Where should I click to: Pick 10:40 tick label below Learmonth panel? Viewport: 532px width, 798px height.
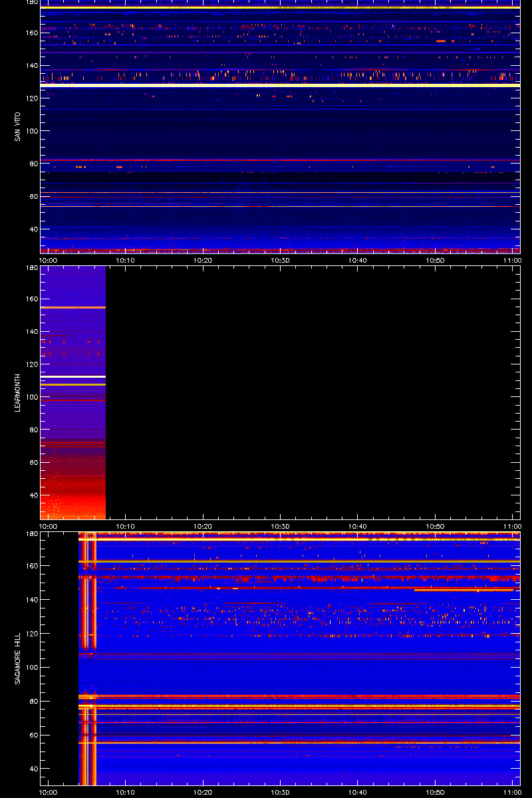pos(358,526)
